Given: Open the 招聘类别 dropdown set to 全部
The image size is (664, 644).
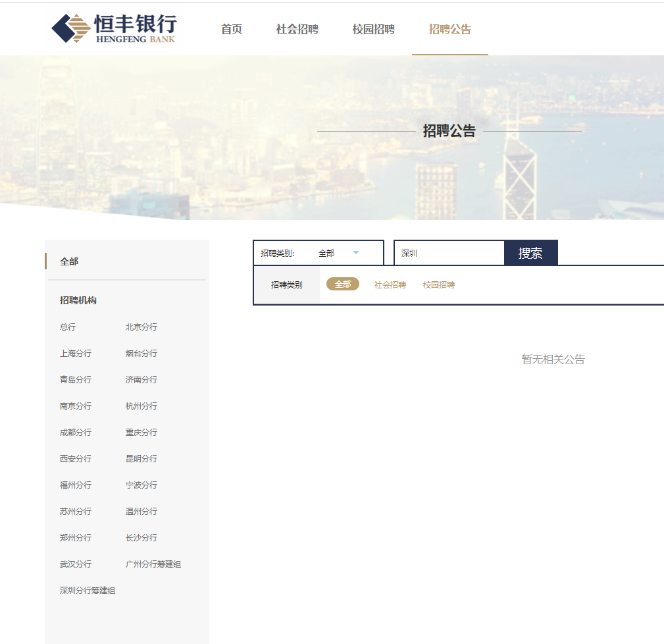Looking at the screenshot, I should [x=319, y=253].
